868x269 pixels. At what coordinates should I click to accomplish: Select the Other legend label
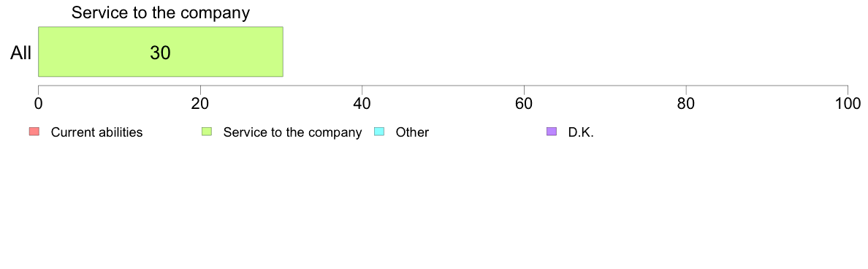[x=412, y=132]
